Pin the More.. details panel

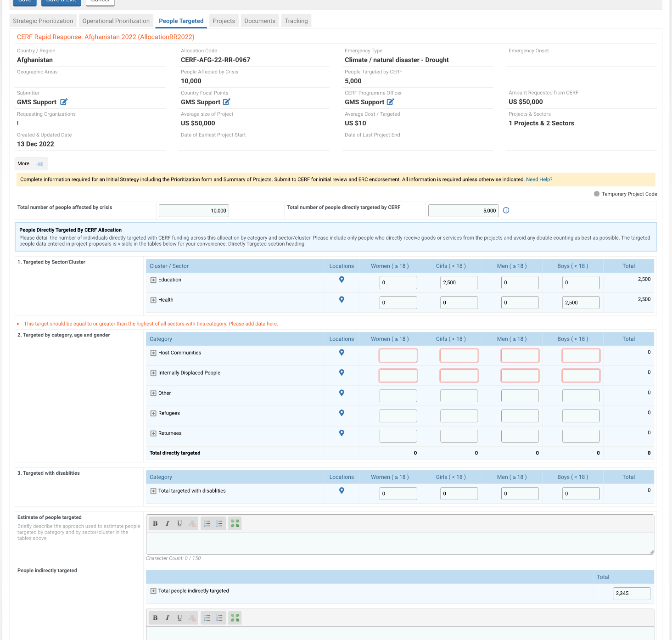(39, 164)
